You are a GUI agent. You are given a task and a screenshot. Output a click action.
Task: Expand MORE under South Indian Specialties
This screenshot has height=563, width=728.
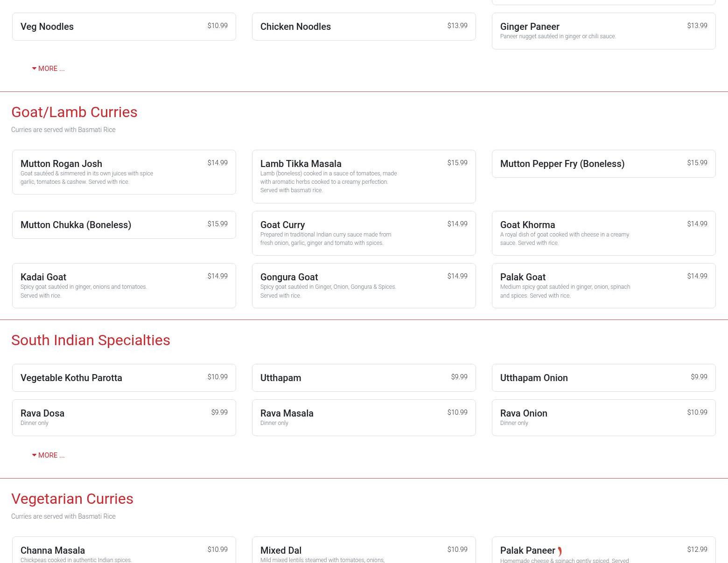(x=48, y=455)
